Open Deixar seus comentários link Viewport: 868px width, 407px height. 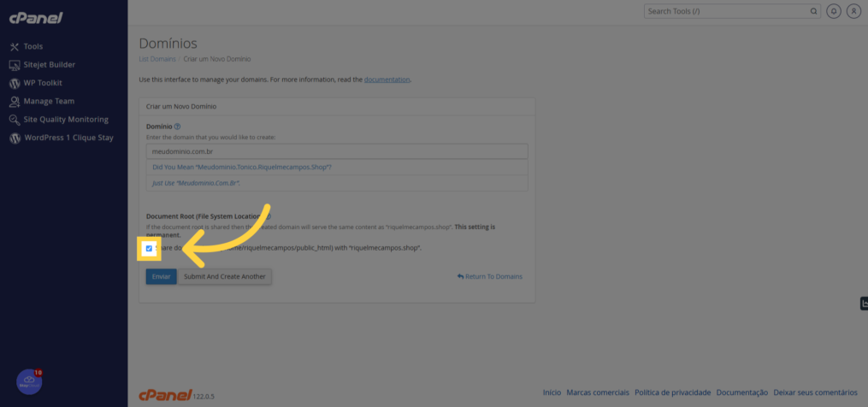tap(816, 392)
